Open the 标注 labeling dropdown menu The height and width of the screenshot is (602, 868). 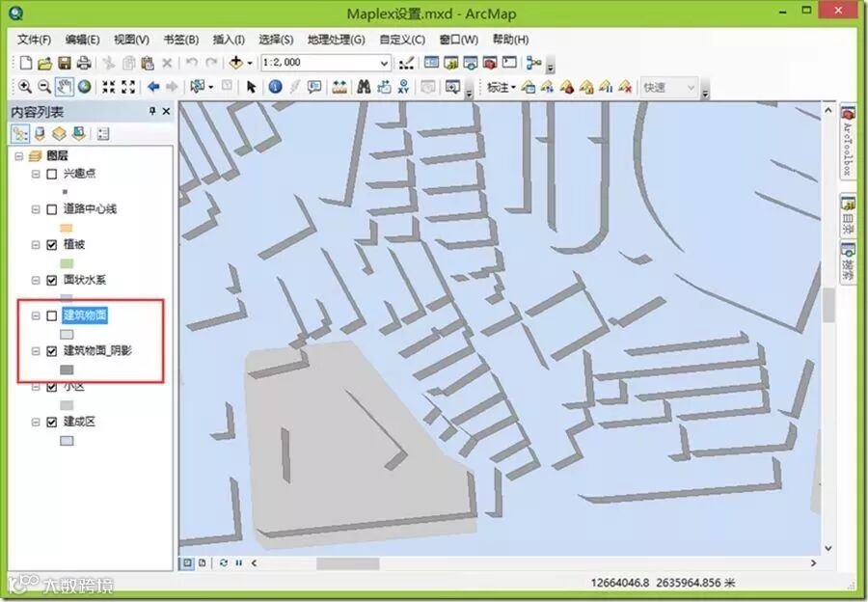[502, 87]
